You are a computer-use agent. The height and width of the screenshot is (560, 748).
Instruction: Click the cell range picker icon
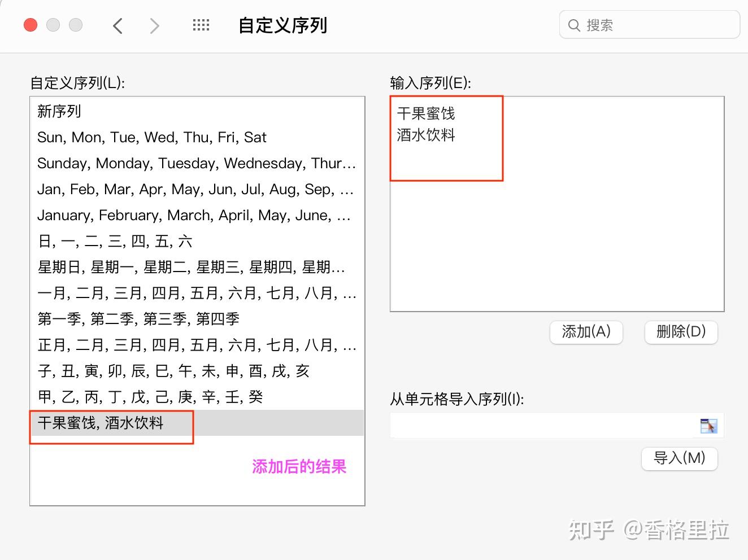[708, 426]
